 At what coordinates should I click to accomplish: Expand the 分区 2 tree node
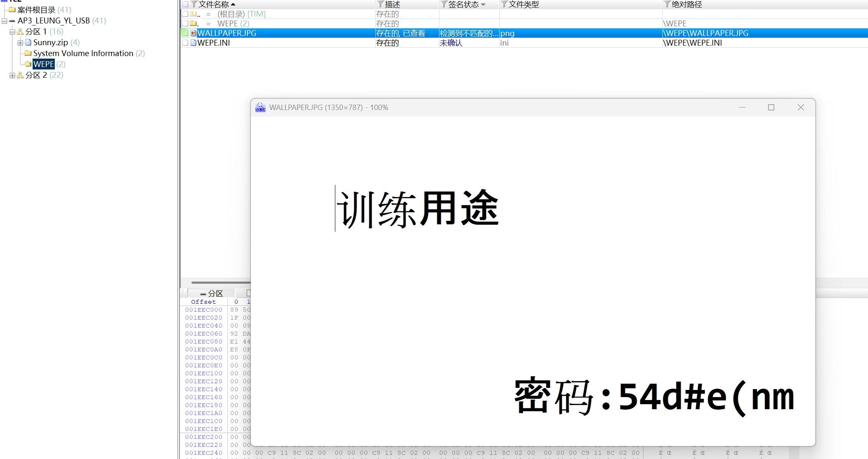(13, 75)
